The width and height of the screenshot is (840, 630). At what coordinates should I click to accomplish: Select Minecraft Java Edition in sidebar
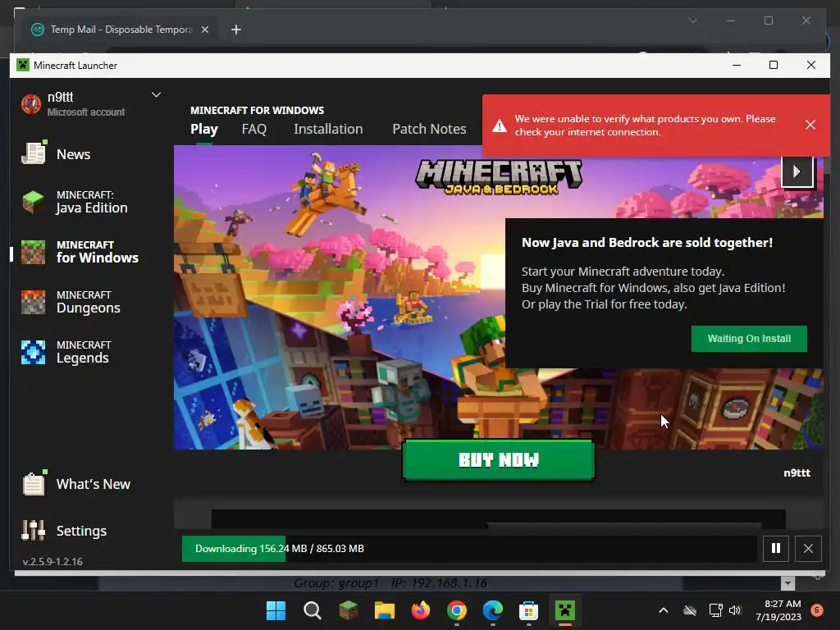[73, 203]
